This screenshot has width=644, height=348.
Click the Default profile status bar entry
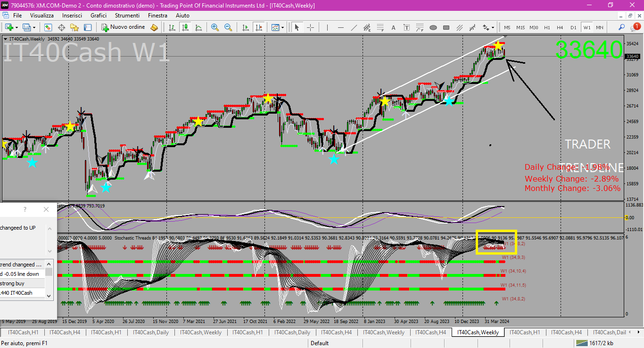tap(320, 343)
